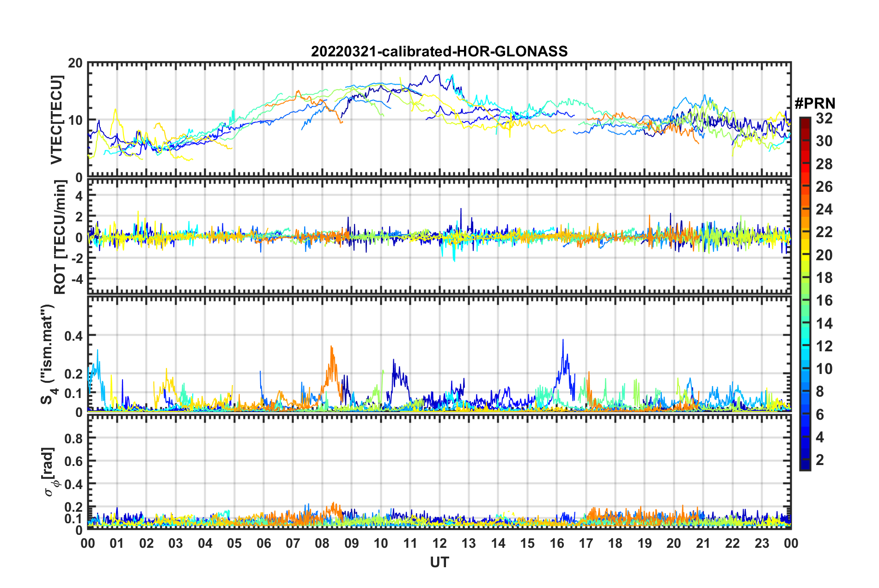879x588 pixels.
Task: Click ROT y-axis tick -4
Action: tap(77, 279)
